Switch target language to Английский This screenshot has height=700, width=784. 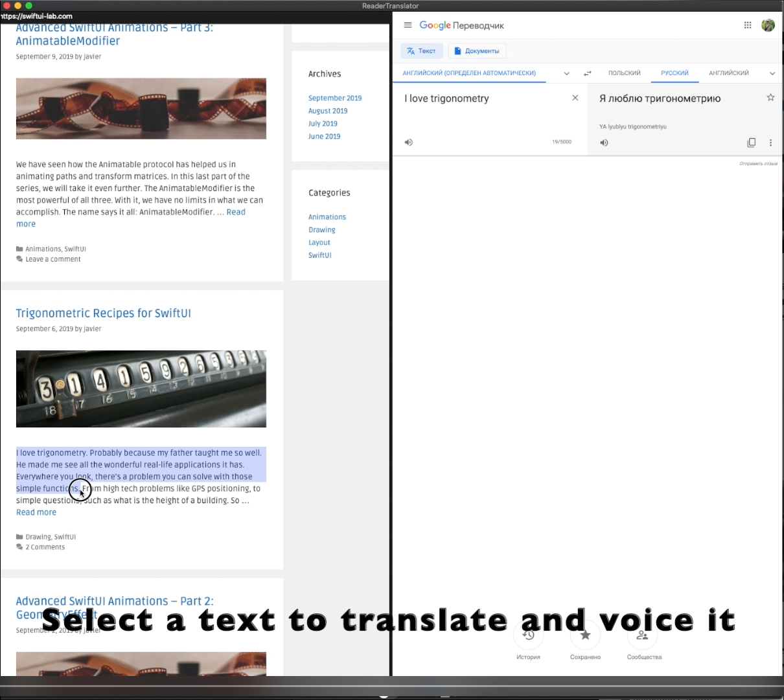coord(728,73)
